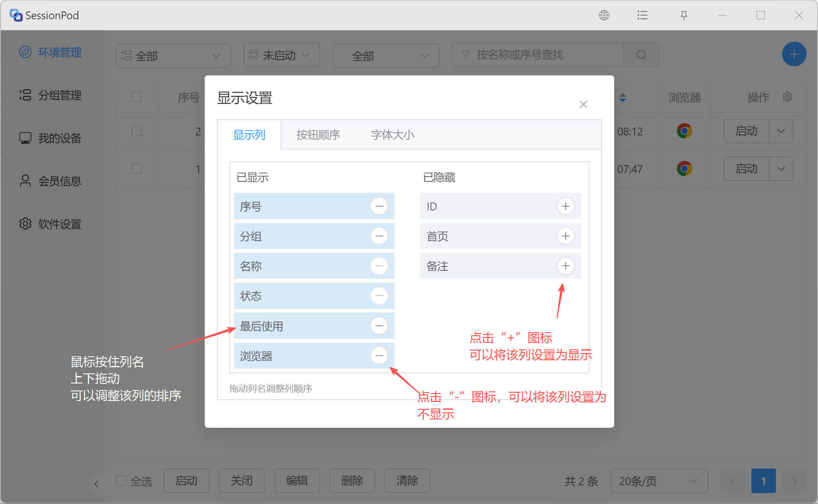Click the 清除 button in the bottom bar
818x504 pixels.
click(x=407, y=481)
